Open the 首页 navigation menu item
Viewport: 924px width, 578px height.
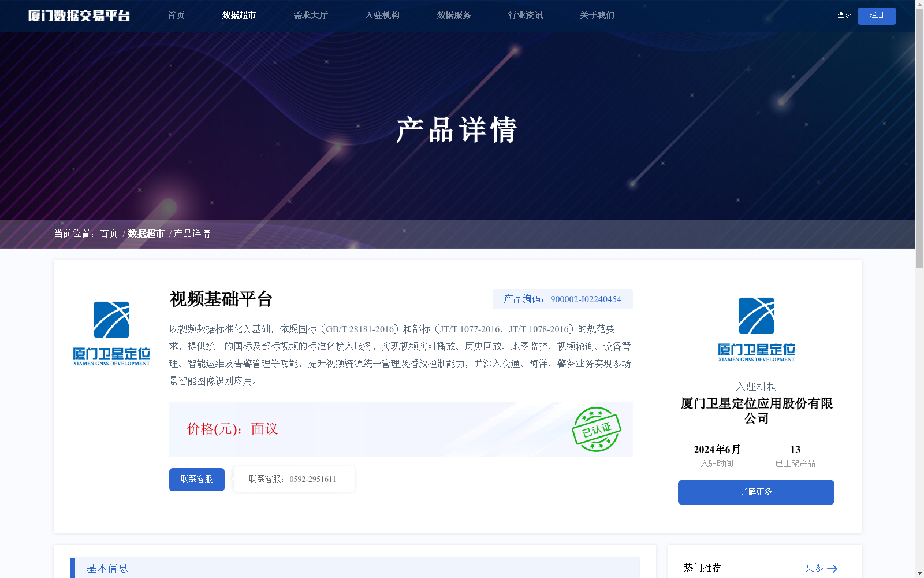pyautogui.click(x=176, y=16)
